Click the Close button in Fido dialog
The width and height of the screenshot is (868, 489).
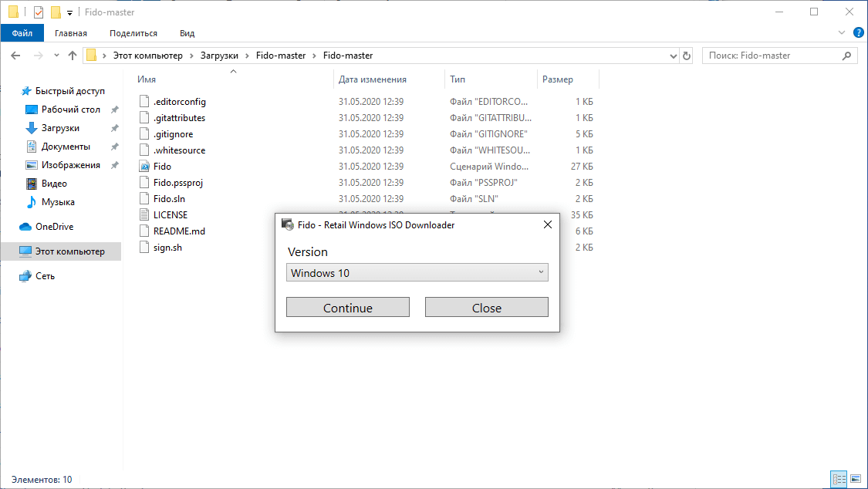487,308
